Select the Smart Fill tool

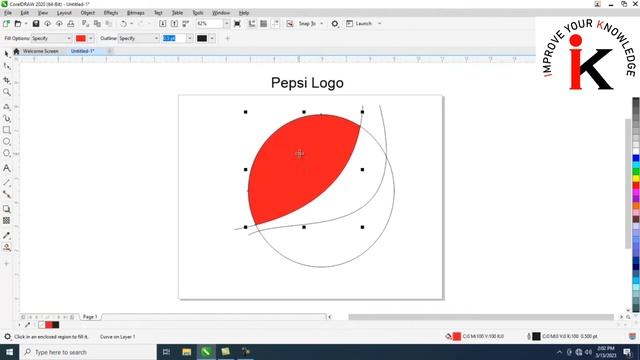(x=7, y=247)
